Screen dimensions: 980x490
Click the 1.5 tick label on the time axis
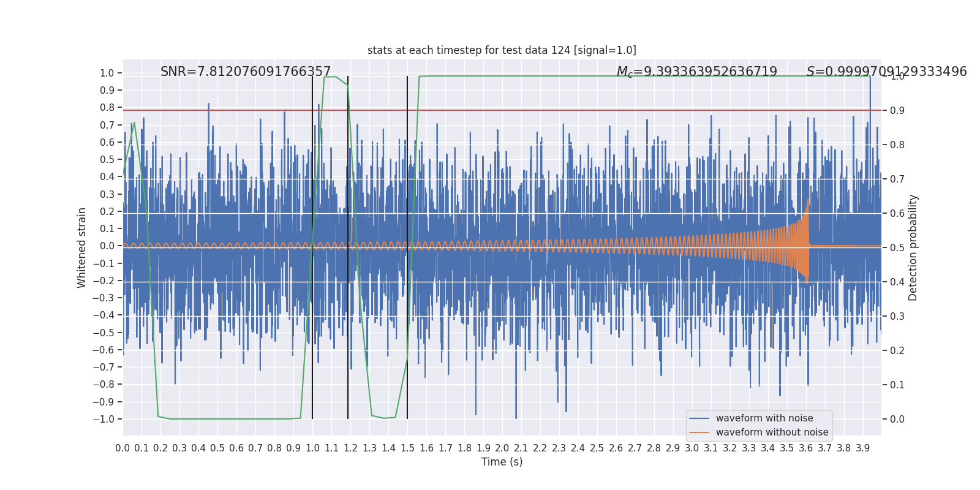[407, 448]
